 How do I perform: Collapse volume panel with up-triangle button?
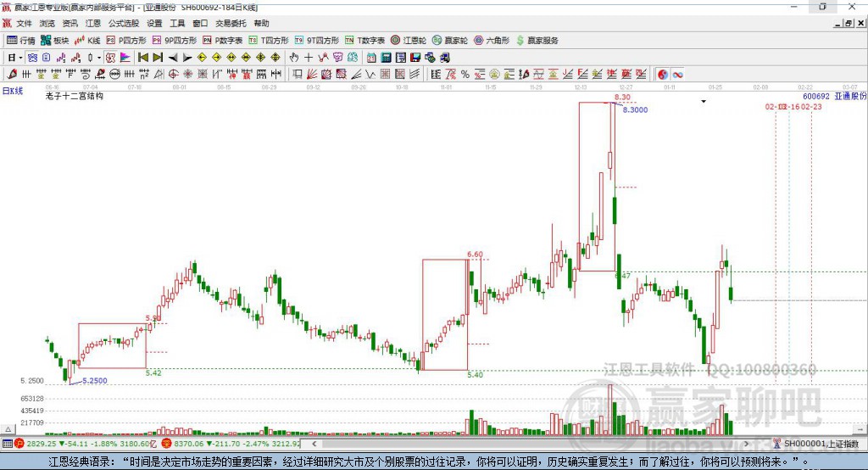pos(8,429)
